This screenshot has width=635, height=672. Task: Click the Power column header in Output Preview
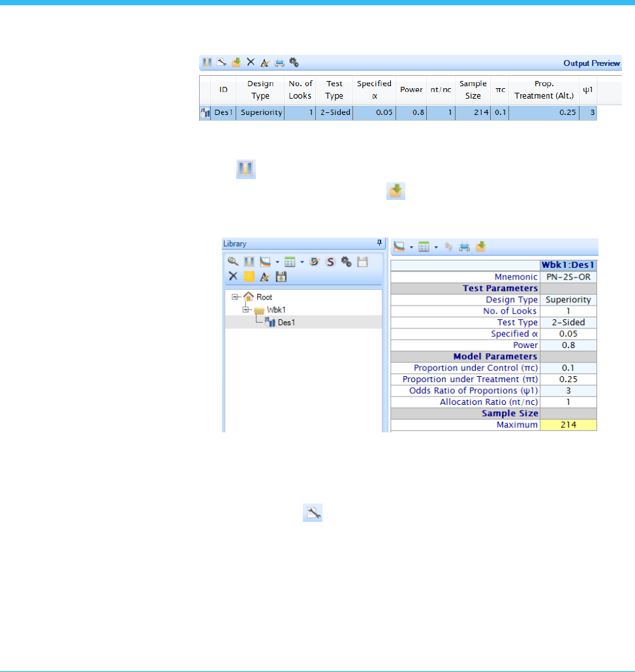click(x=411, y=89)
